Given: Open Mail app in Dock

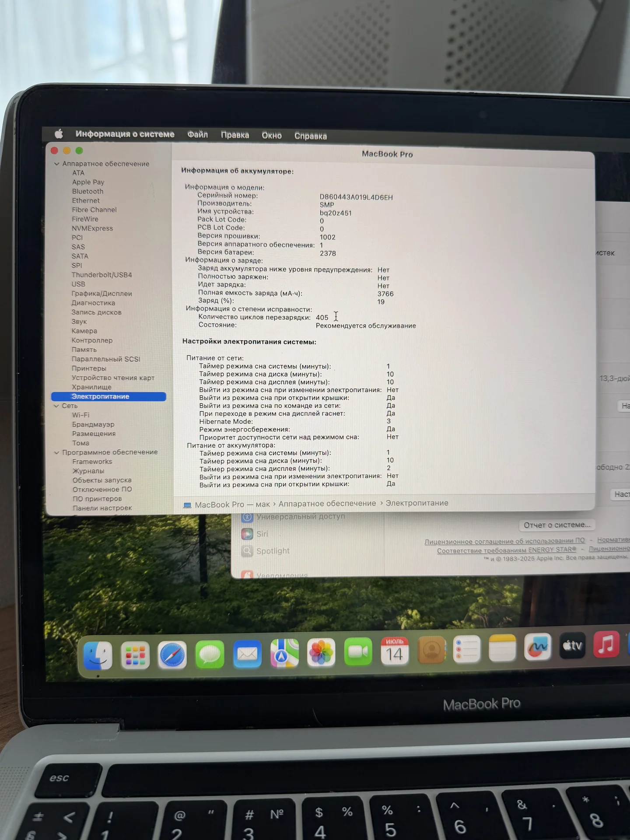Looking at the screenshot, I should coord(247,654).
